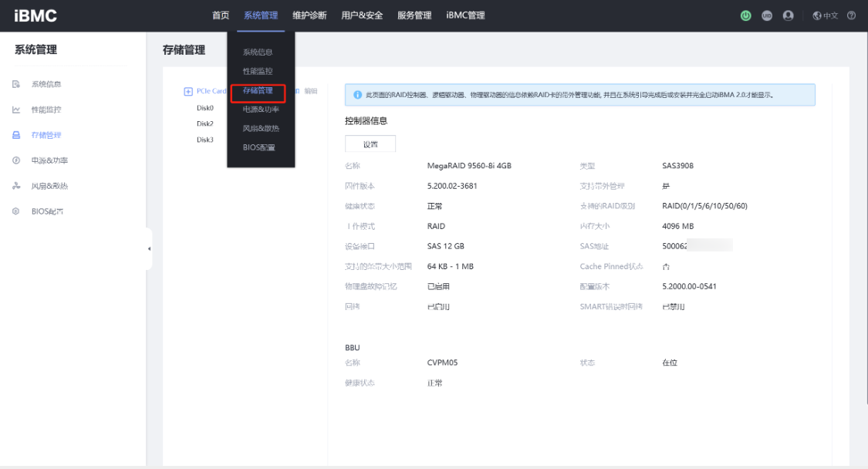The height and width of the screenshot is (469, 868).
Task: Click the 控制器信息 section heading
Action: pos(366,120)
